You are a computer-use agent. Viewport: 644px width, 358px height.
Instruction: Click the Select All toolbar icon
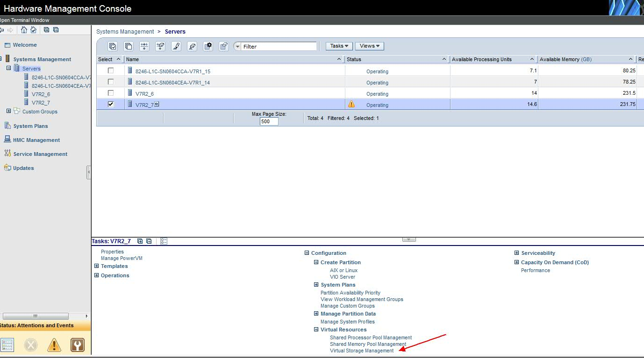click(x=112, y=46)
